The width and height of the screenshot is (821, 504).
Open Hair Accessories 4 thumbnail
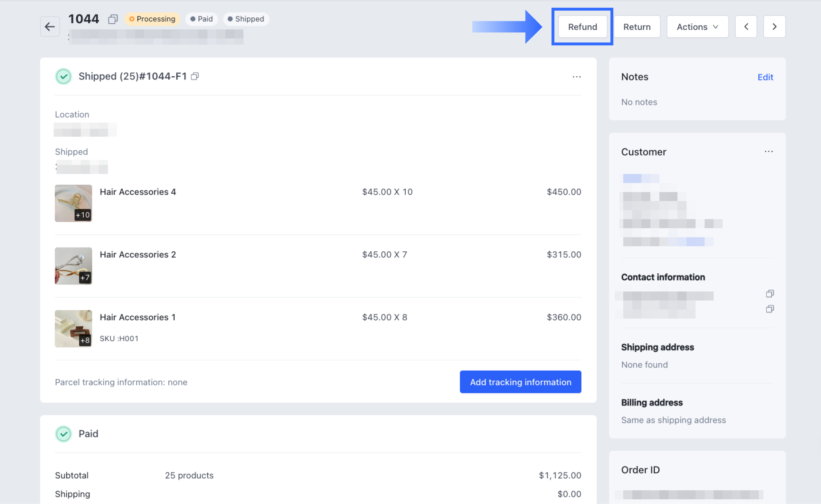point(73,203)
